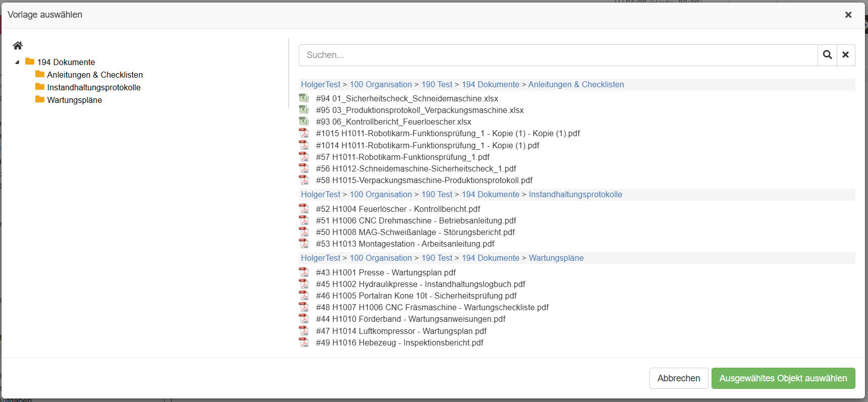Viewport: 868px width, 402px height.
Task: Close the Vorlage auswählen dialog
Action: pos(848,15)
